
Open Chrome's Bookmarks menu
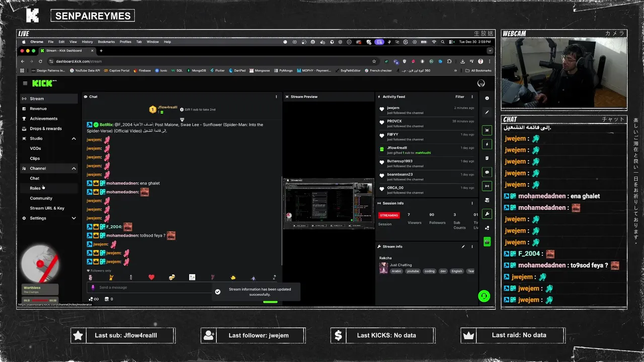[106, 42]
